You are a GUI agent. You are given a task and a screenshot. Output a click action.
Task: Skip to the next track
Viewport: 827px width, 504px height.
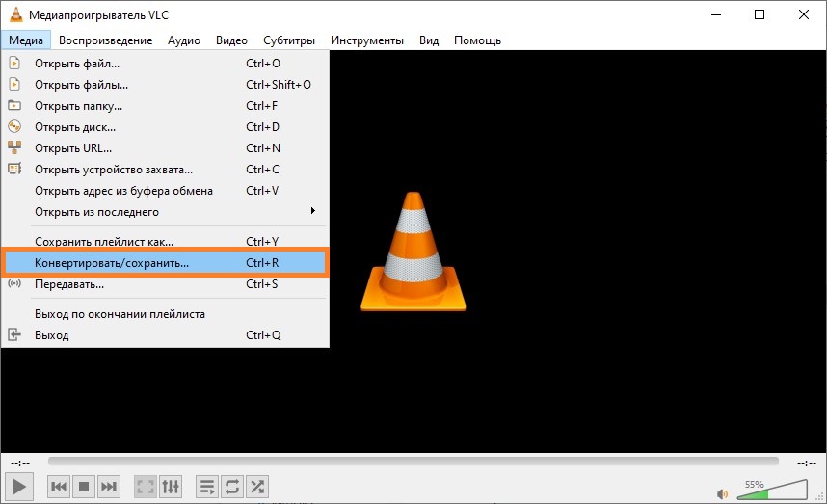(x=109, y=487)
